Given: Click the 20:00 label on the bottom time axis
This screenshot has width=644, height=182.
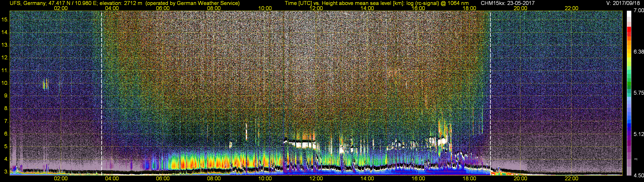Looking at the screenshot, I should tap(521, 179).
